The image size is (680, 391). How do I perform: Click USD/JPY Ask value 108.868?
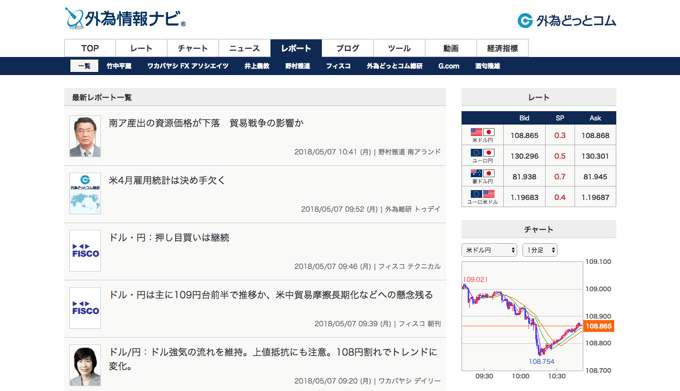click(595, 136)
